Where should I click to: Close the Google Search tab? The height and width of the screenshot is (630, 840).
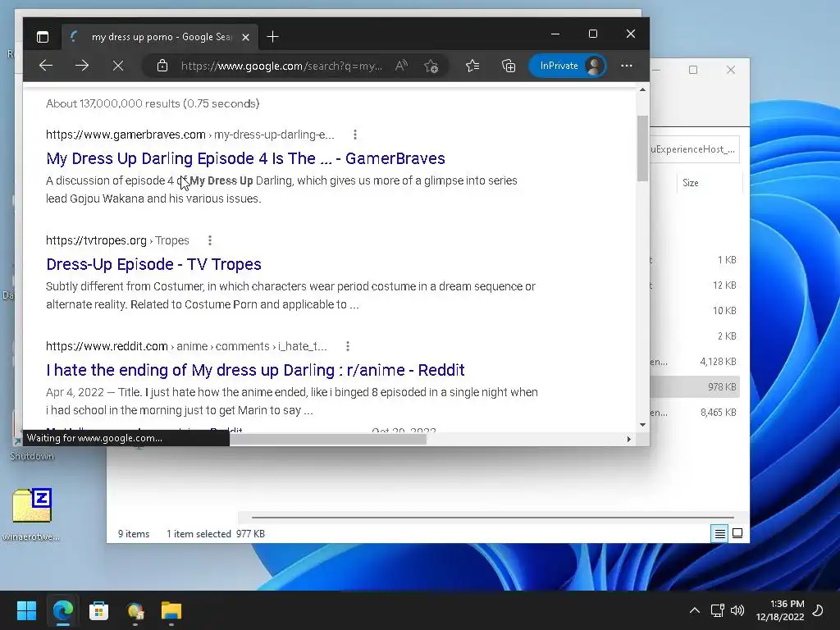(x=245, y=37)
